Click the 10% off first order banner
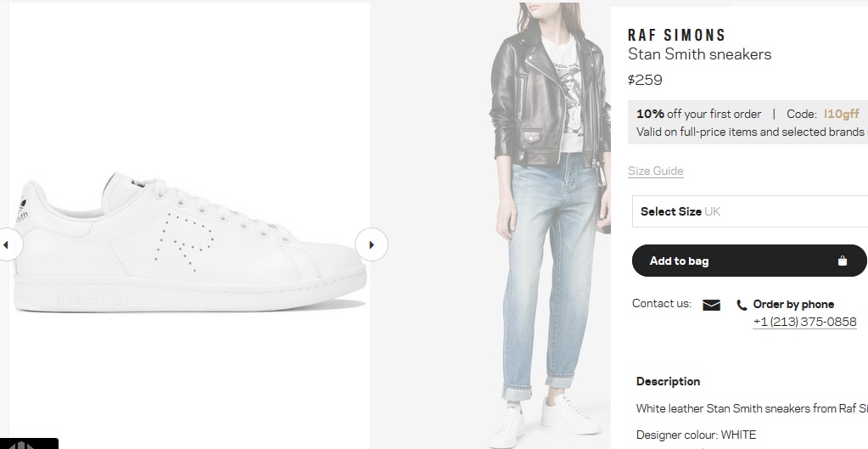Viewport: 868px width, 449px height. pos(699,114)
